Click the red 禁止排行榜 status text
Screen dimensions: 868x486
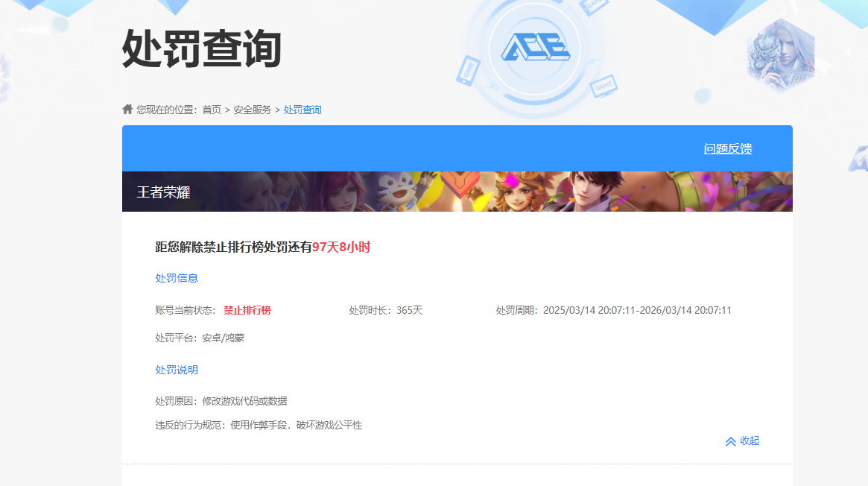[x=246, y=309]
